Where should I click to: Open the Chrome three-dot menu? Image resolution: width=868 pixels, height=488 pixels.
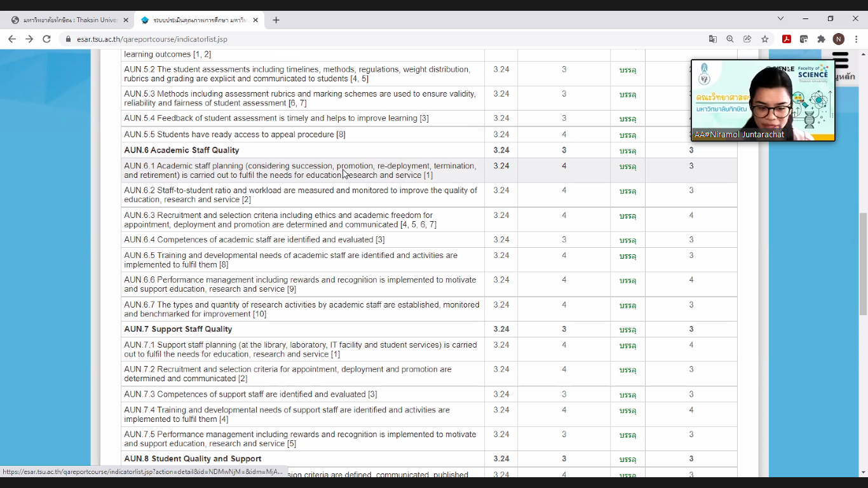point(857,39)
